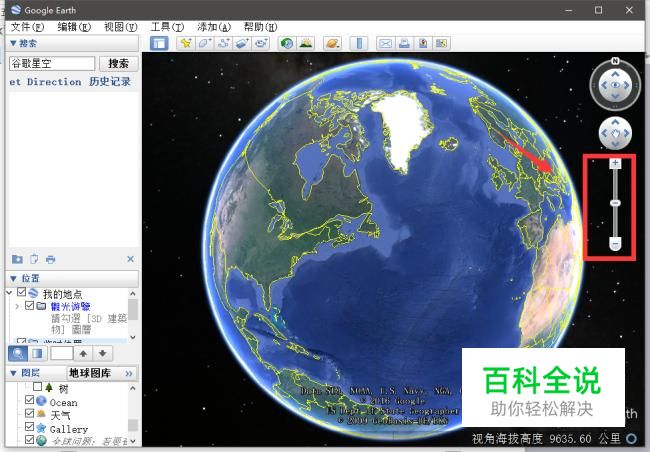Screen dimensions: 650x452
Task: Open the 视图(V) menu
Action: point(121,27)
